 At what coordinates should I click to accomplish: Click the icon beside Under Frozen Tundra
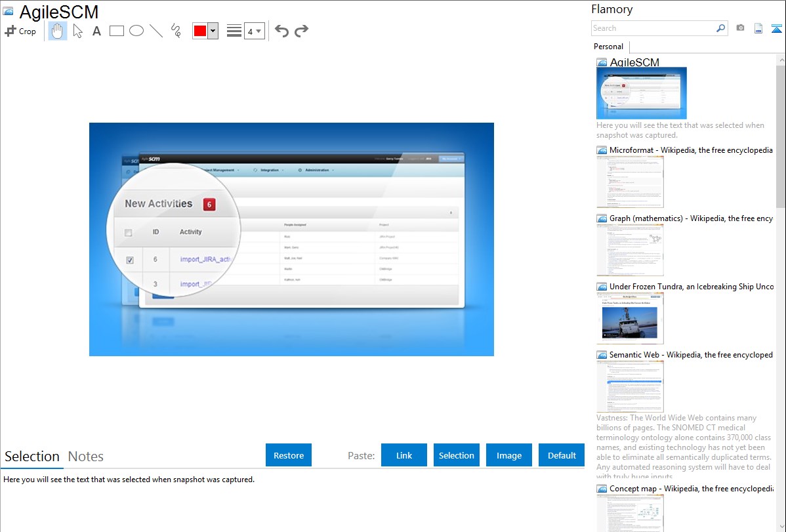(x=602, y=286)
